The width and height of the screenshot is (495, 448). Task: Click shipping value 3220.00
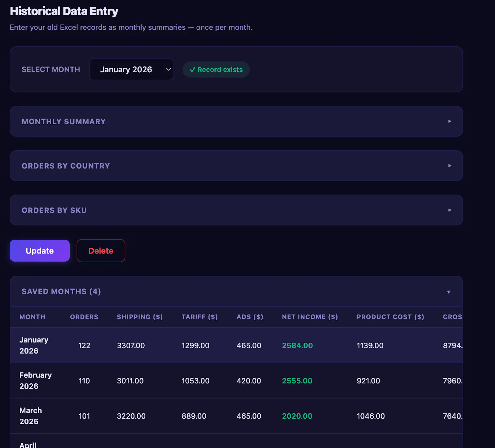tap(131, 416)
